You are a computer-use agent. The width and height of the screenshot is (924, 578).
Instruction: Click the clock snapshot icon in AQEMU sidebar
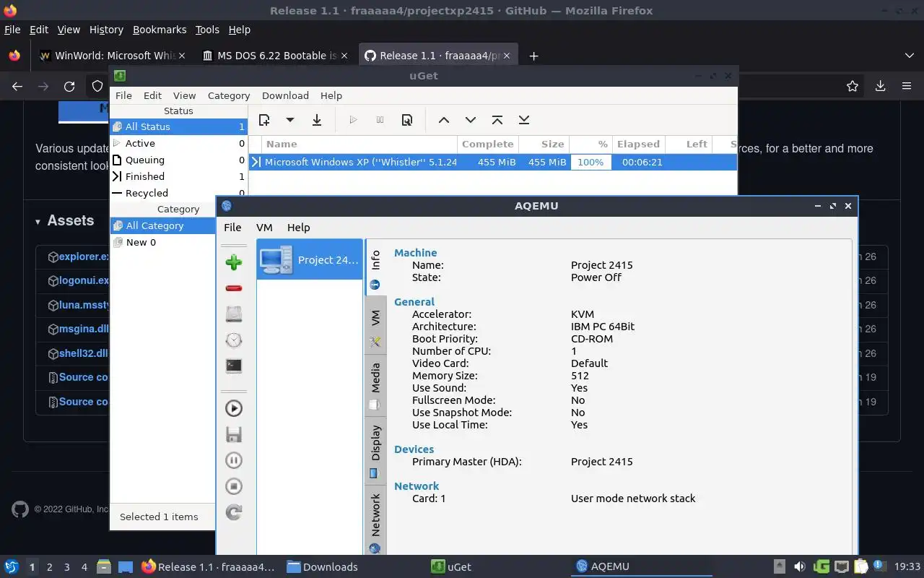coord(233,340)
